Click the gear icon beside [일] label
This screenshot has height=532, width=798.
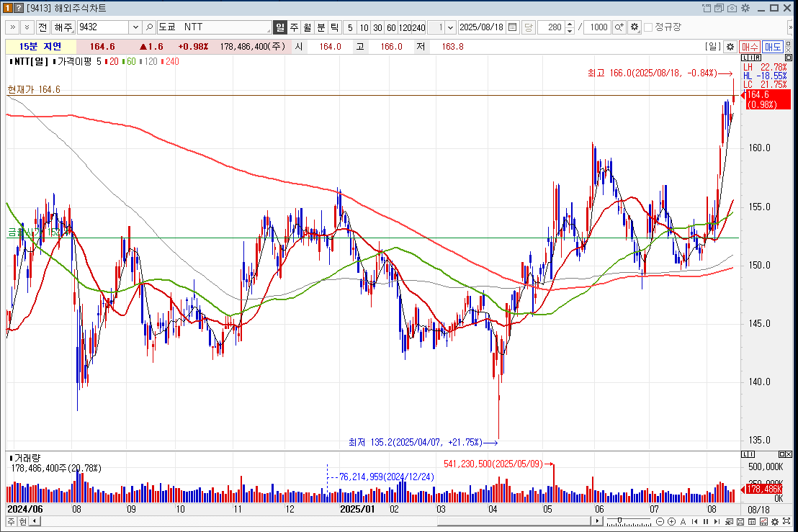pos(730,47)
